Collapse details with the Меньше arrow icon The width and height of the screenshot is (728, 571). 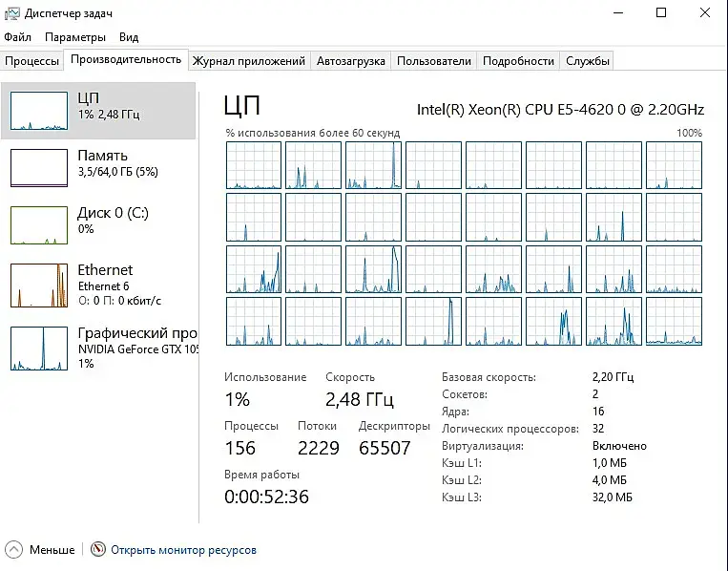click(x=14, y=550)
